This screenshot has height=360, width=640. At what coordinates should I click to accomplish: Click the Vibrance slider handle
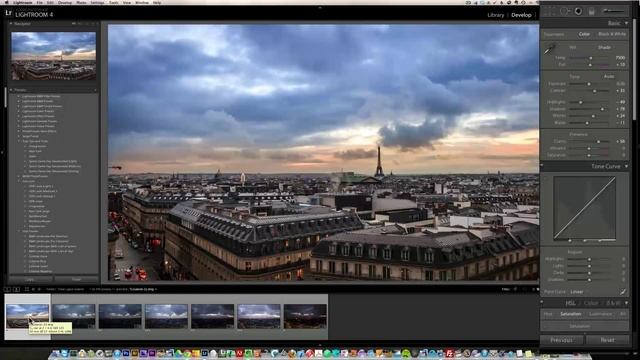pyautogui.click(x=589, y=149)
